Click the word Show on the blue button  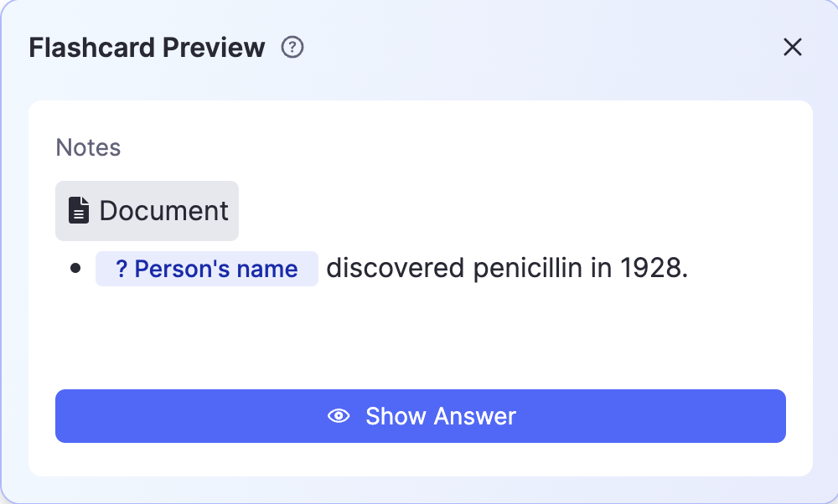click(x=396, y=416)
